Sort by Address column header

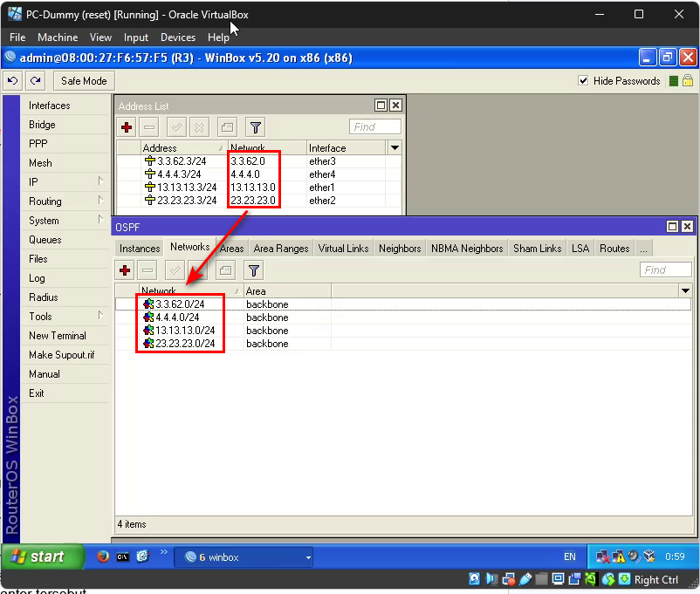pos(183,147)
